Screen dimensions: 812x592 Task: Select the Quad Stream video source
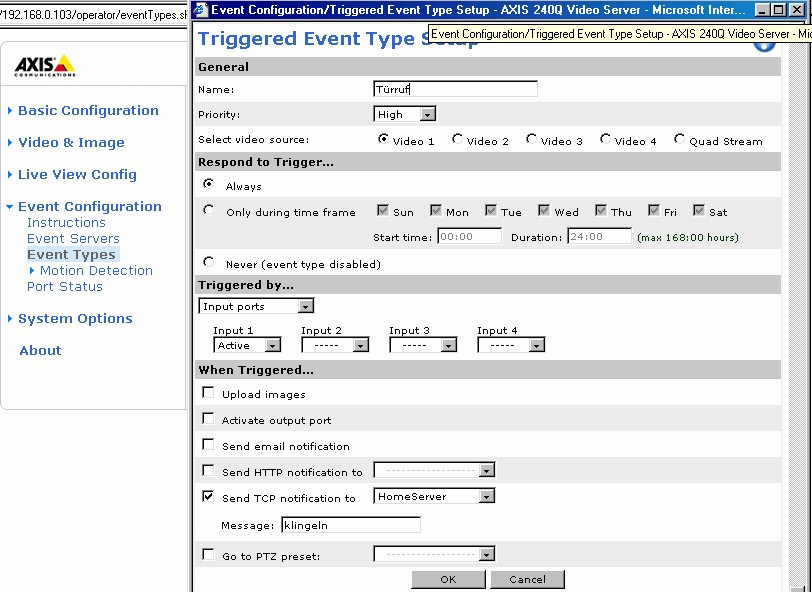click(680, 140)
